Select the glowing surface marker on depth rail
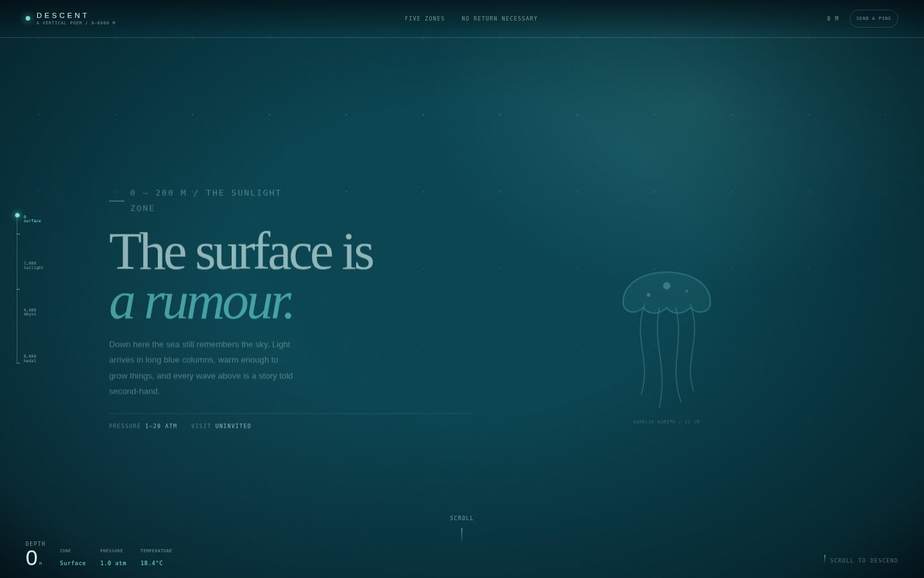Image resolution: width=924 pixels, height=578 pixels. [17, 215]
